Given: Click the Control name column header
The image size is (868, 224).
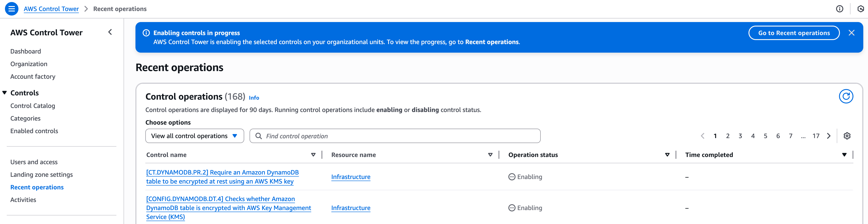Looking at the screenshot, I should point(166,155).
